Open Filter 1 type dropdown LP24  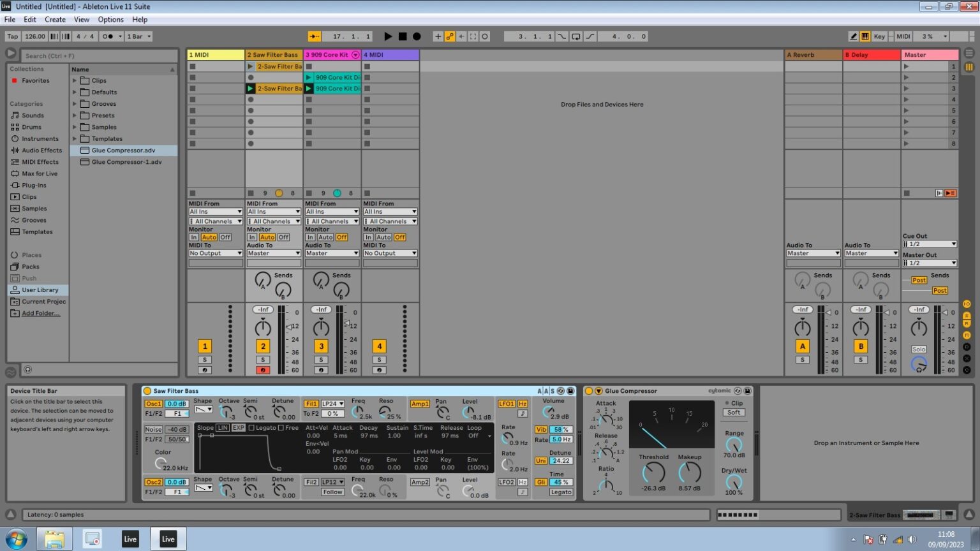coord(332,404)
